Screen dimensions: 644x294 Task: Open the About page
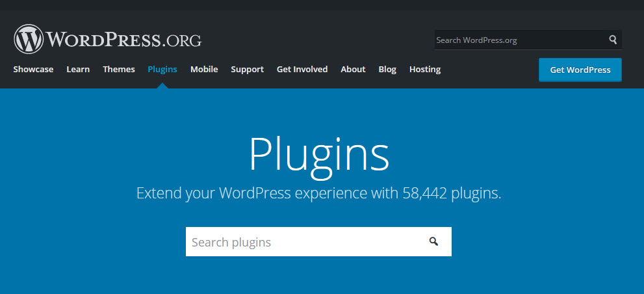(x=353, y=69)
